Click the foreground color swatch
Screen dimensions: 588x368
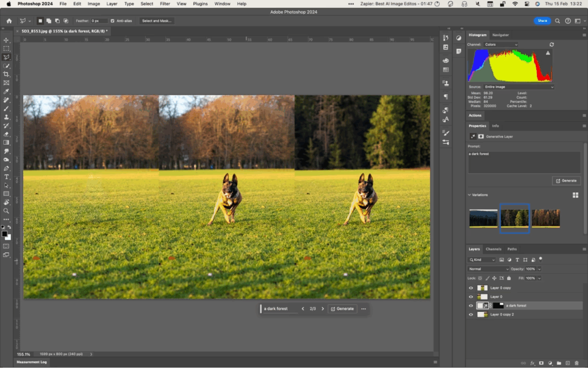point(5,234)
